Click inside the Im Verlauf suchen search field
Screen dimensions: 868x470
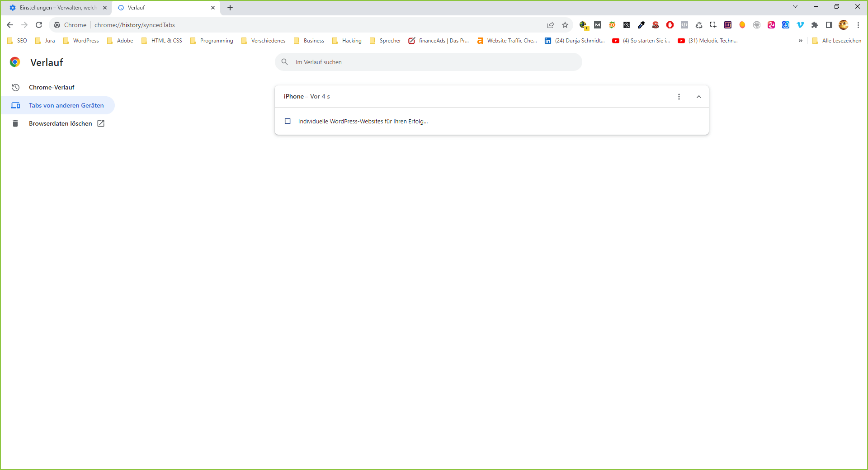[x=428, y=62]
